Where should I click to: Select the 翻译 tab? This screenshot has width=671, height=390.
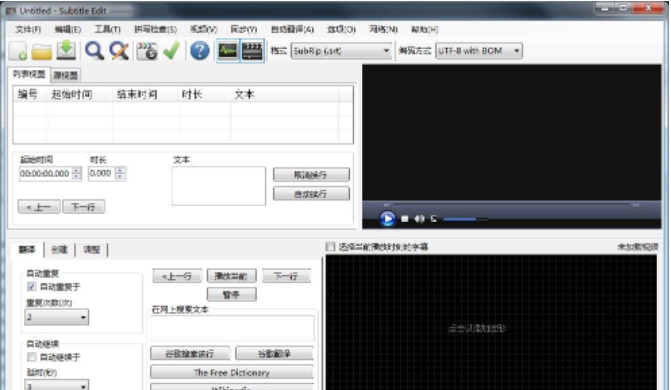(27, 250)
